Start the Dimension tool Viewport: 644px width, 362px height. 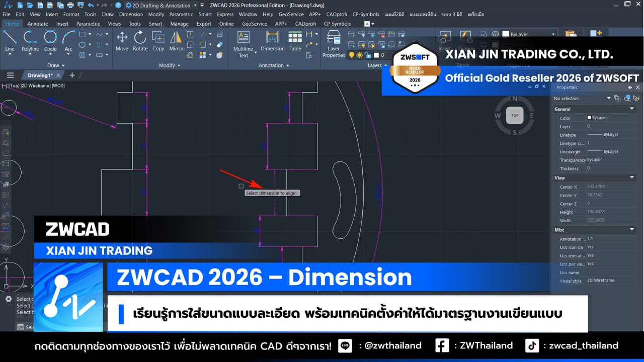pos(273,41)
